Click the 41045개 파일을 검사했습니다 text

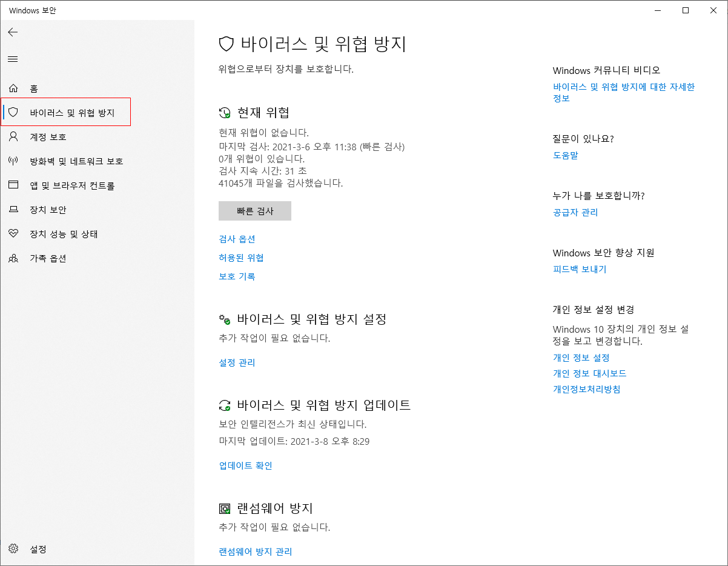(281, 182)
